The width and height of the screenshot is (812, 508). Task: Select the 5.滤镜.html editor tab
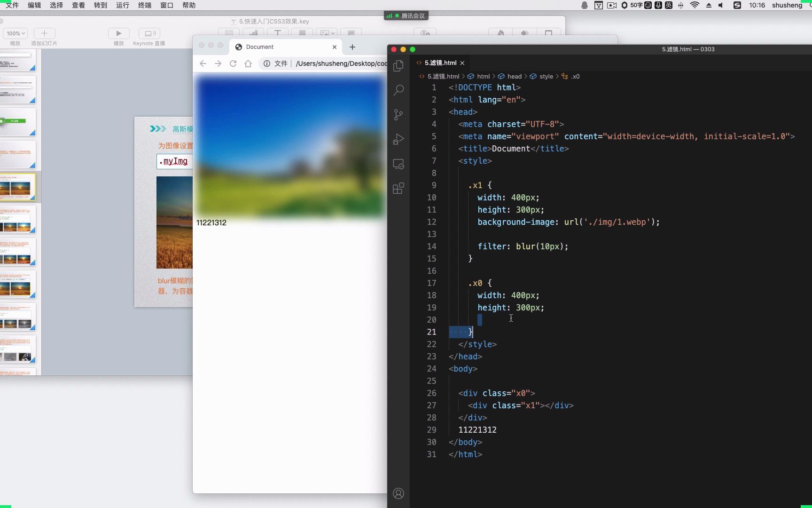pos(440,63)
